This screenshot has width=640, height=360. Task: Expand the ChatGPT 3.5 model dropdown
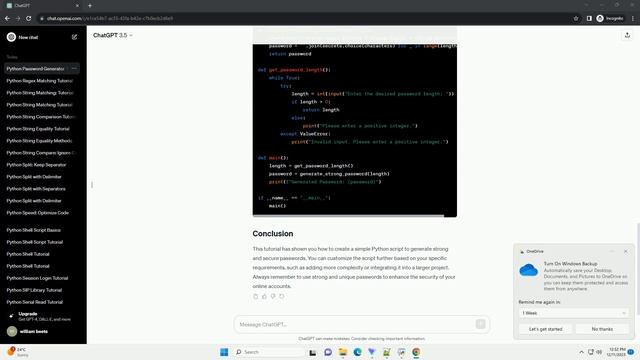pyautogui.click(x=113, y=36)
